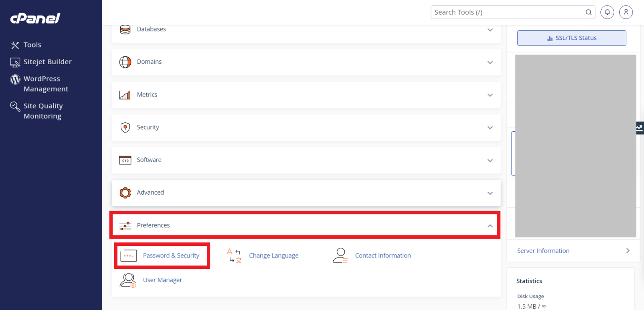Open Contact Information preferences
Image resolution: width=644 pixels, height=310 pixels.
click(383, 255)
